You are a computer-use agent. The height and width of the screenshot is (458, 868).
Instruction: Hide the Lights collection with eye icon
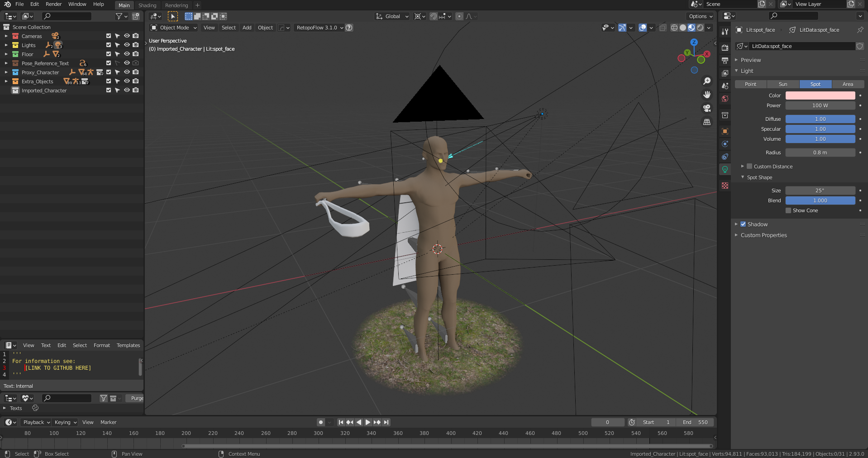(127, 45)
